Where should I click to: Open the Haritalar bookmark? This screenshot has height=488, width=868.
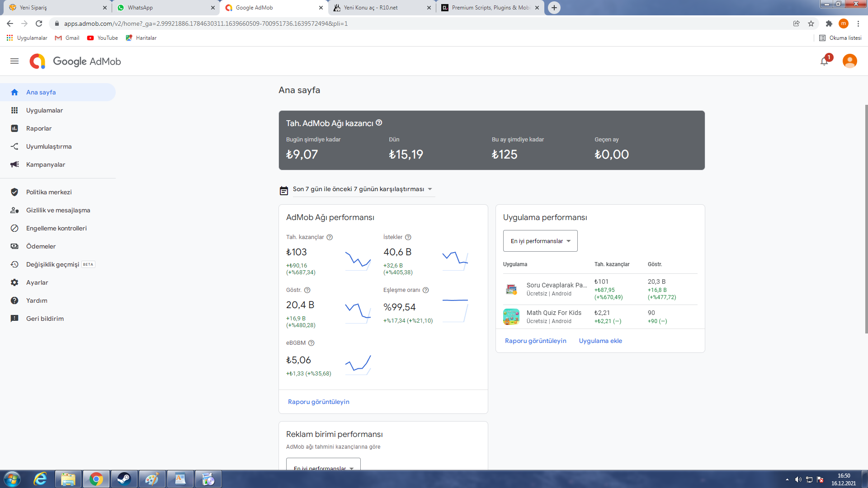click(x=141, y=38)
